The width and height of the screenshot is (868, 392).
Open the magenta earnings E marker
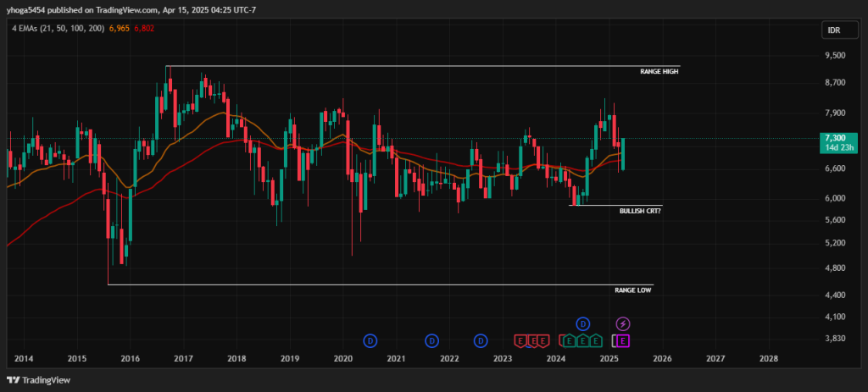(x=623, y=341)
